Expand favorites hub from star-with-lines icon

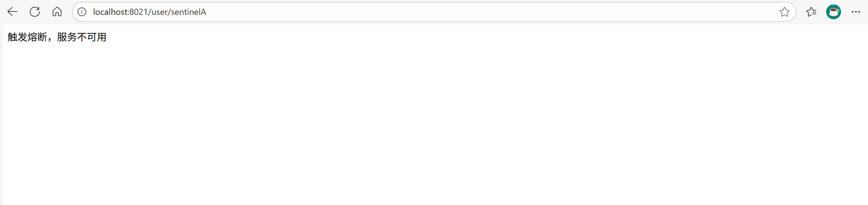click(x=811, y=12)
